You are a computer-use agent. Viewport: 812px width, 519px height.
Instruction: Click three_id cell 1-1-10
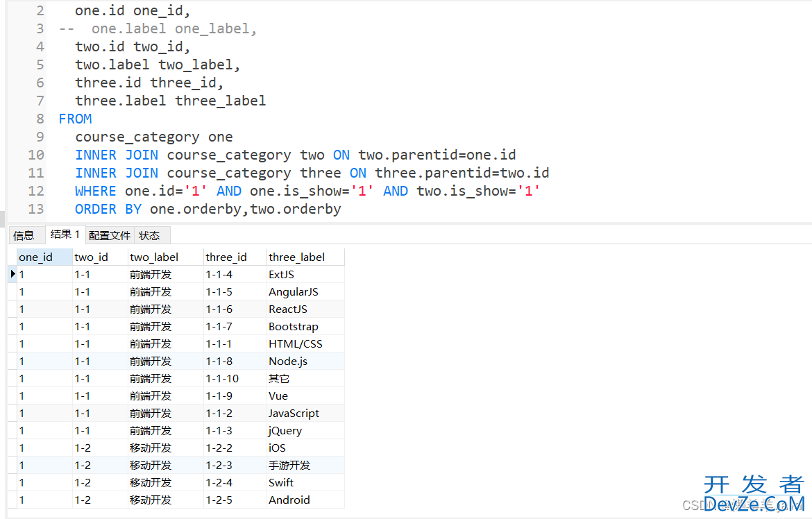tap(235, 379)
